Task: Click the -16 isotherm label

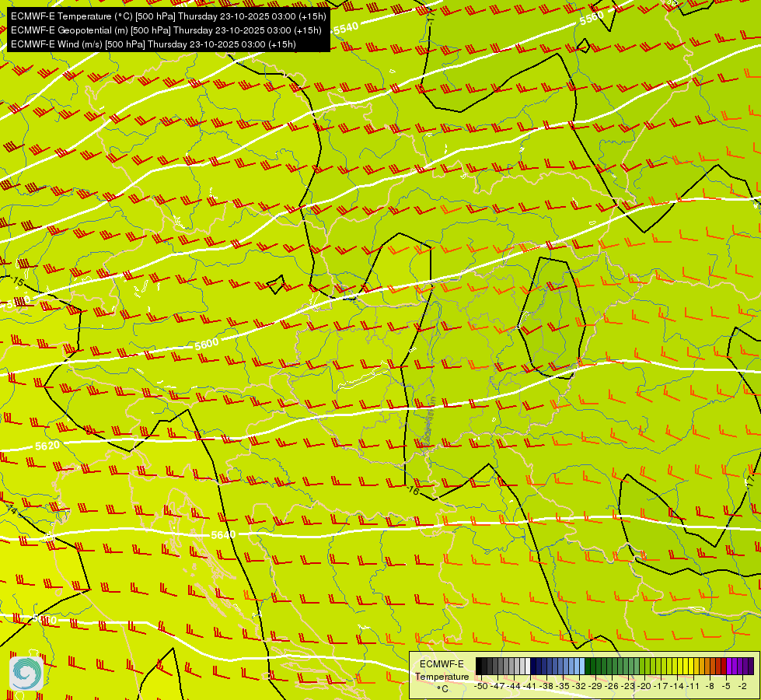Action: (413, 490)
